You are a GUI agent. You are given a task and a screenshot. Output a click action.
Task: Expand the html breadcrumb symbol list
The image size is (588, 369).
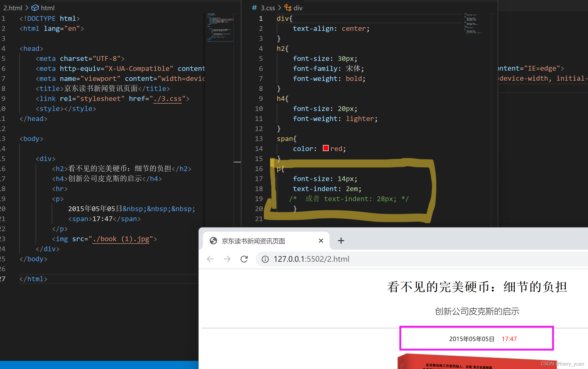48,8
